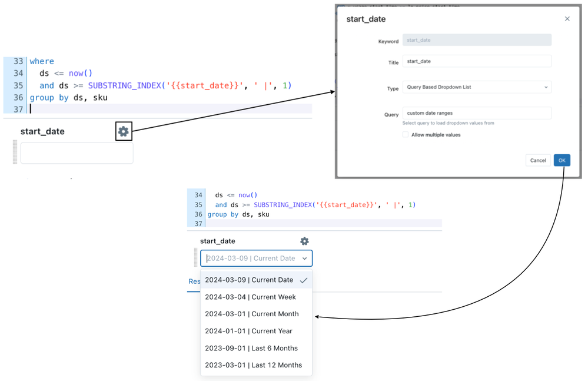Pick 2024-03-01 Current Month option

pos(252,314)
